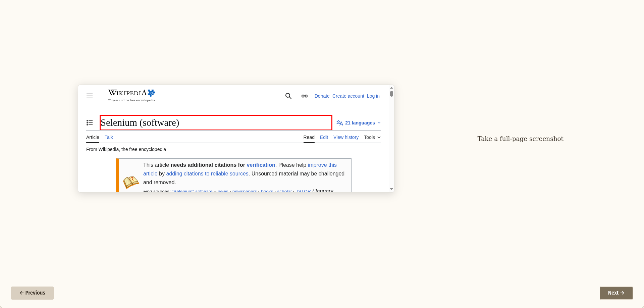This screenshot has height=308, width=644.
Task: Click the text From Wikipedia, the free encyclopedia
Action: (x=126, y=149)
